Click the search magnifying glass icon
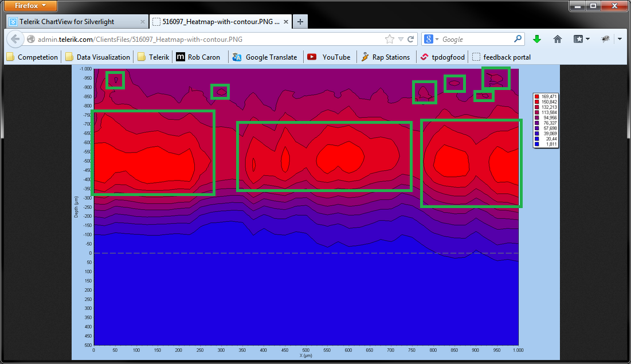Viewport: 631px width, 364px height. pyautogui.click(x=518, y=39)
